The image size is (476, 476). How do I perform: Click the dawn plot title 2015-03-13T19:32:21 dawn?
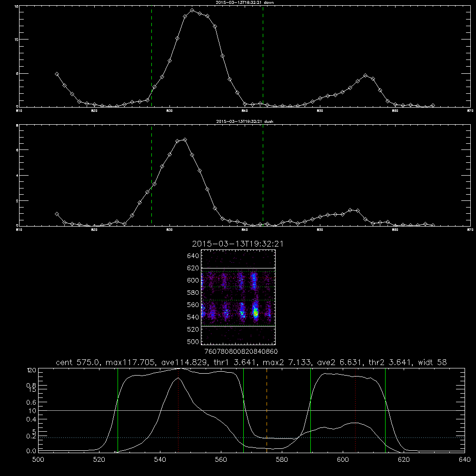point(245,2)
